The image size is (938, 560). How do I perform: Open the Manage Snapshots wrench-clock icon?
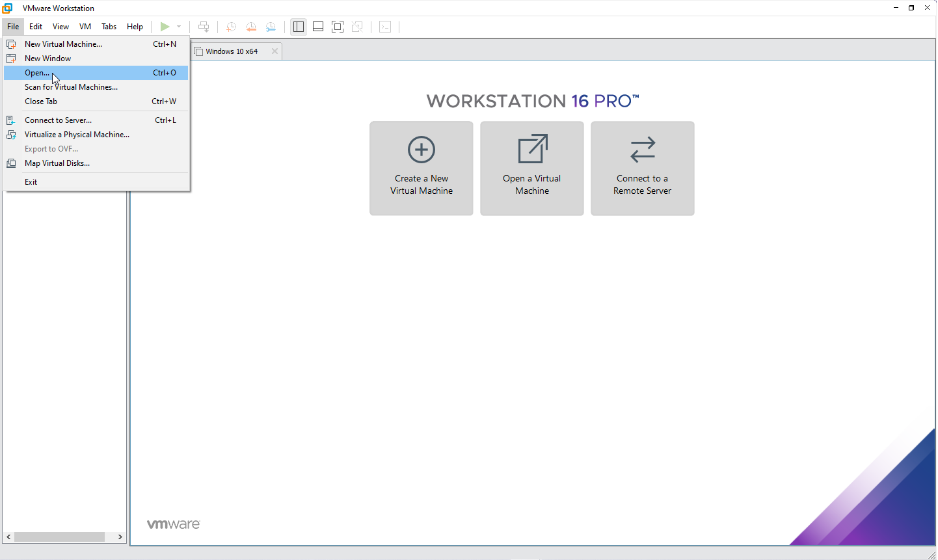[x=271, y=27]
